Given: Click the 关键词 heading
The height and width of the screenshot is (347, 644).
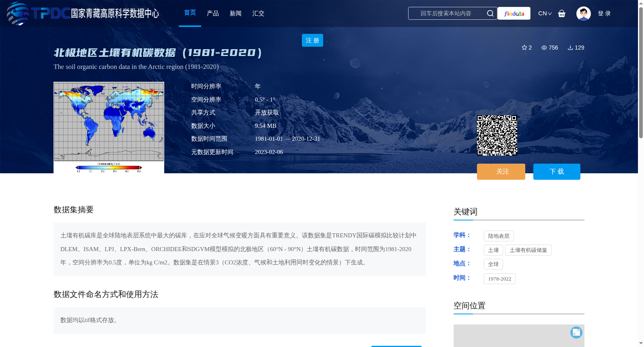Looking at the screenshot, I should click(466, 212).
